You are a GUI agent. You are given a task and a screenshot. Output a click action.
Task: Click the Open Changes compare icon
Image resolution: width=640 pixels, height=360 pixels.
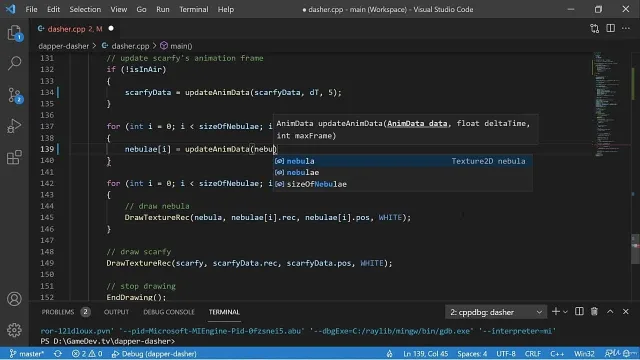click(x=595, y=29)
